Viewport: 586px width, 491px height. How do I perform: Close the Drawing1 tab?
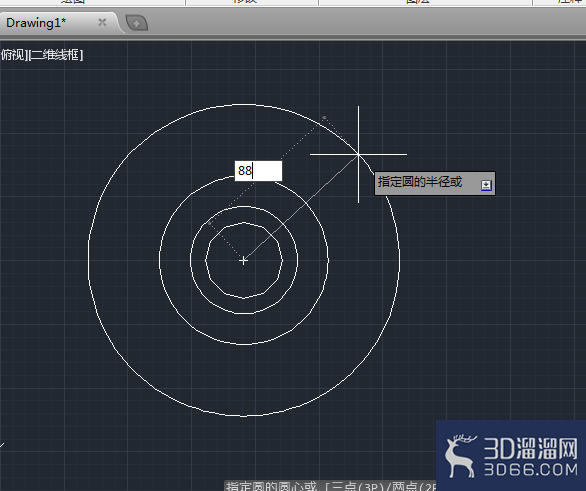coord(102,22)
